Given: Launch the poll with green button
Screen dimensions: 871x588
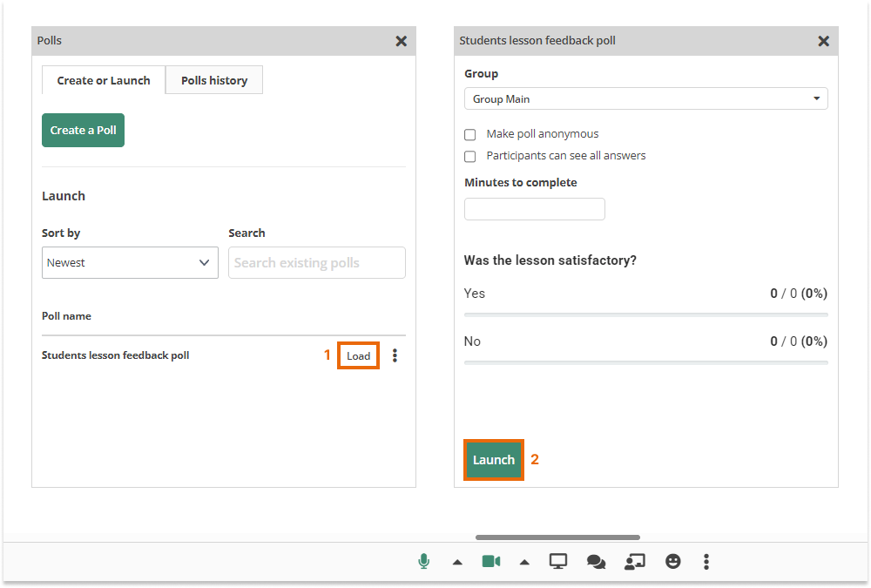Looking at the screenshot, I should coord(494,460).
